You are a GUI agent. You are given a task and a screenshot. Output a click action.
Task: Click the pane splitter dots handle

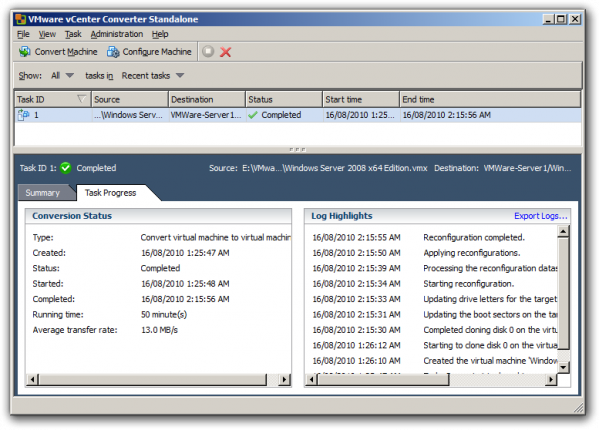click(298, 150)
